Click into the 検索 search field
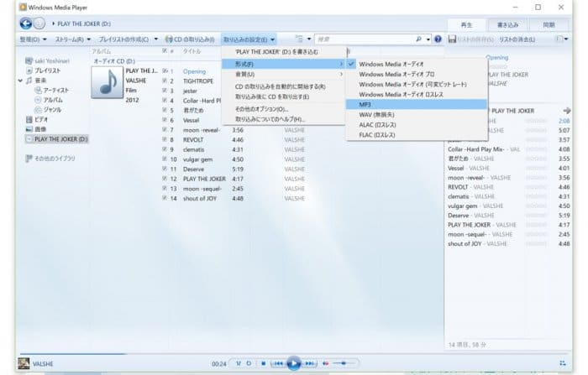Image resolution: width=588 pixels, height=375 pixels. coord(365,39)
